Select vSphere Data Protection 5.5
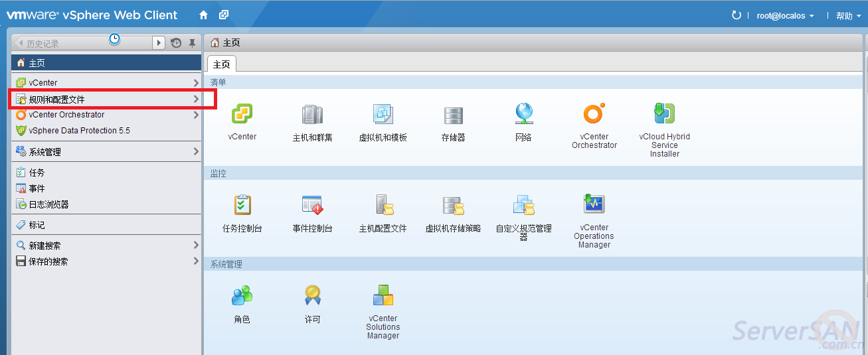The height and width of the screenshot is (355, 868). 106,131
